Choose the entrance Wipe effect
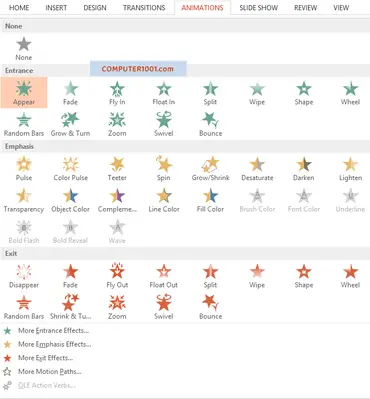Viewport: 370px width, 399px height. pos(257,93)
